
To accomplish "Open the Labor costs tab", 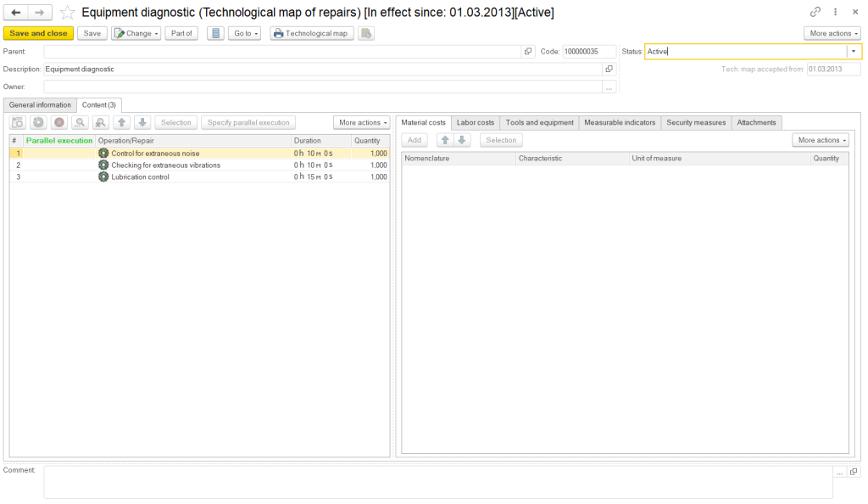I will [475, 123].
